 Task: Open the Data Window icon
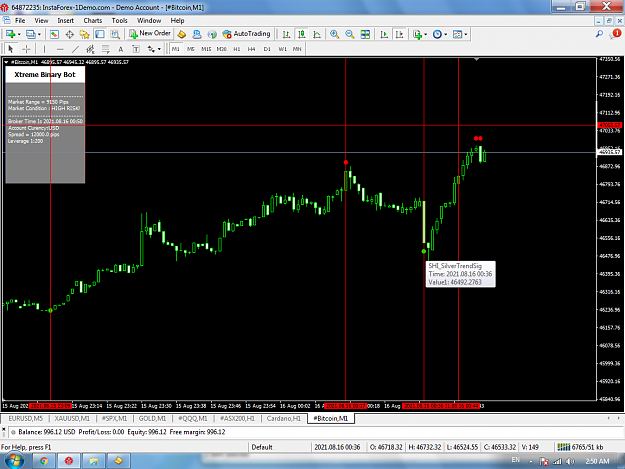click(69, 34)
